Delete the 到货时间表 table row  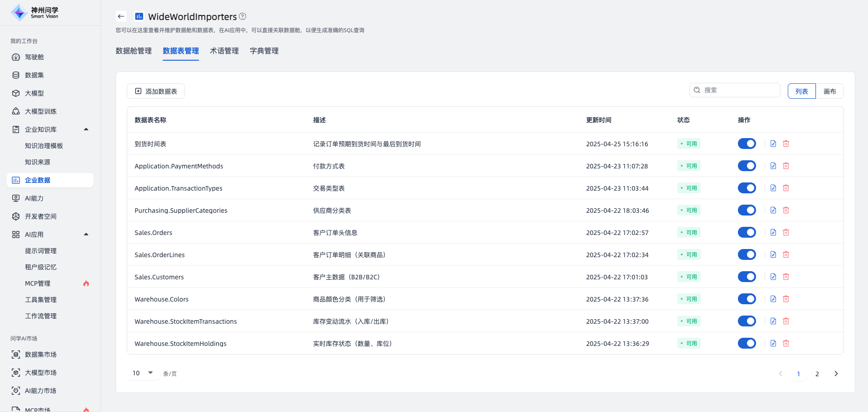[x=786, y=144]
